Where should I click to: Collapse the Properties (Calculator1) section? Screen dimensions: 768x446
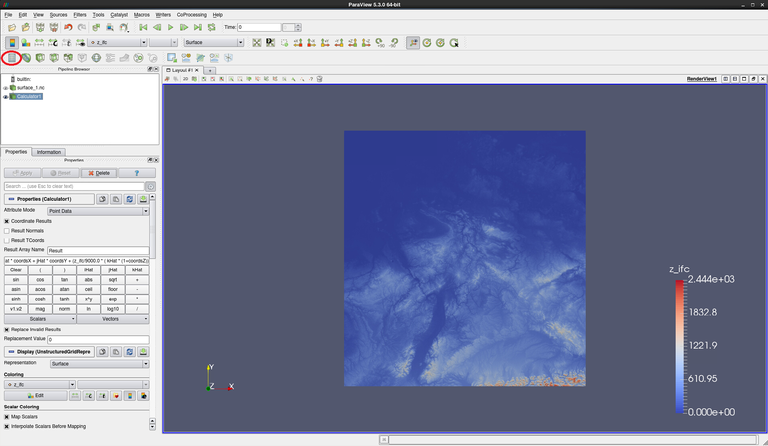(x=49, y=199)
